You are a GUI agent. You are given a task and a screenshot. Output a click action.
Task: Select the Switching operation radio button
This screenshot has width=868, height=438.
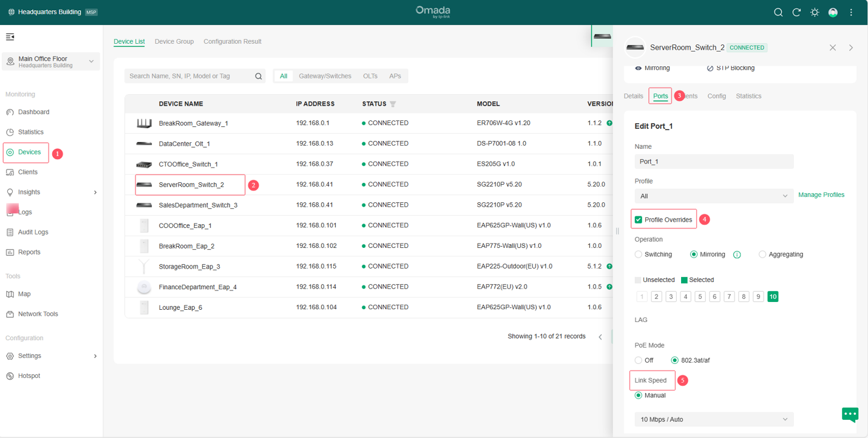point(639,255)
